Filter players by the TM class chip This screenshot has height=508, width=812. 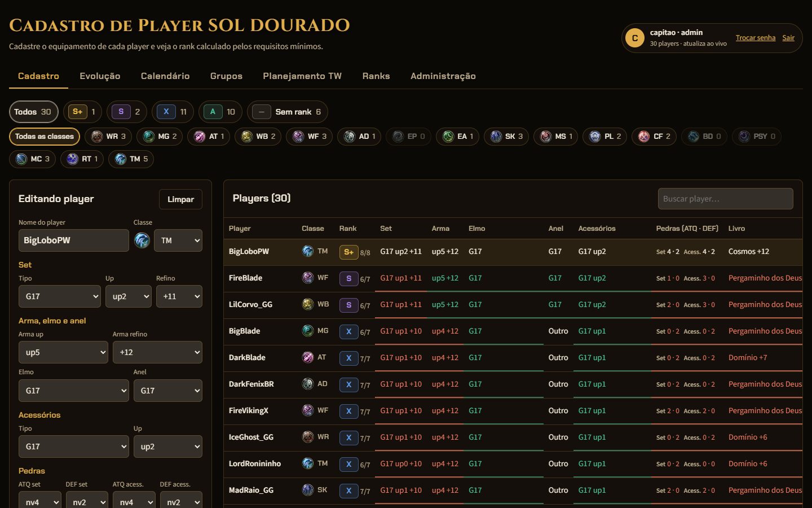tap(131, 159)
